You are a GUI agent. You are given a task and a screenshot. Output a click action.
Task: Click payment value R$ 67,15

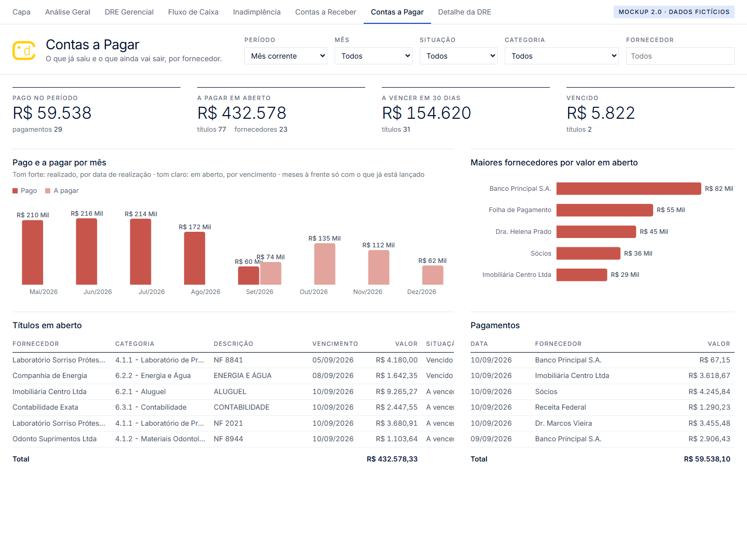click(x=715, y=360)
